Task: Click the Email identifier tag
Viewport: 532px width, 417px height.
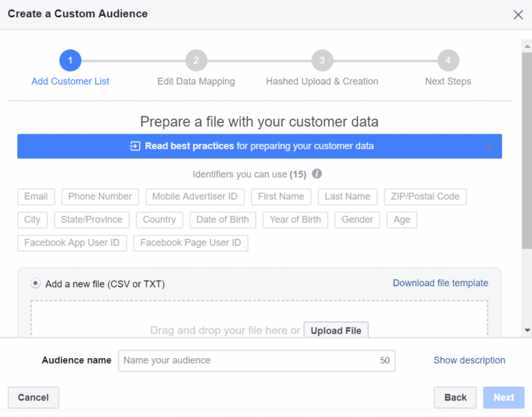Action: click(36, 197)
